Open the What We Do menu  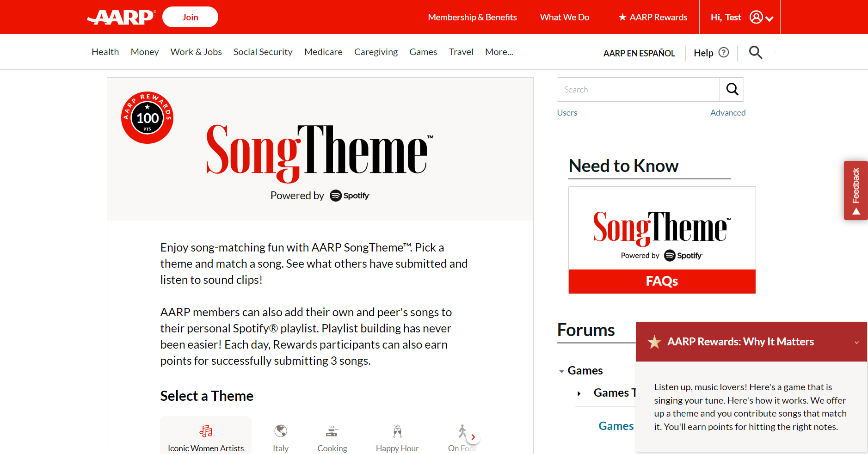click(x=564, y=17)
